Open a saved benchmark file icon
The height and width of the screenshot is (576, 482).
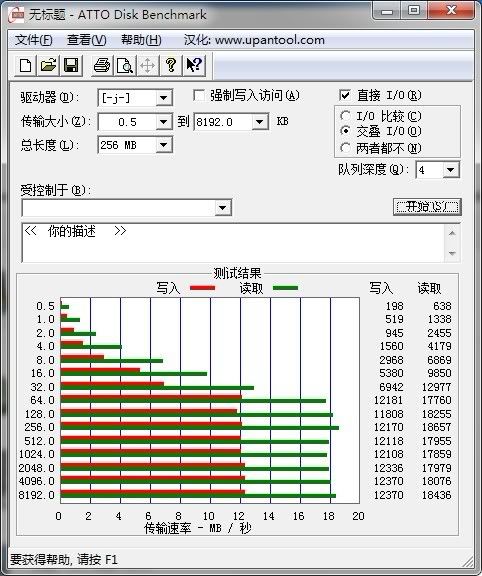click(x=48, y=65)
